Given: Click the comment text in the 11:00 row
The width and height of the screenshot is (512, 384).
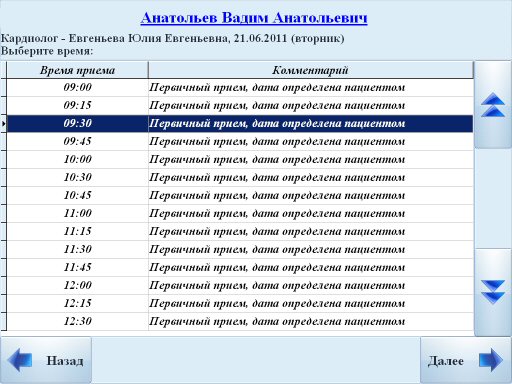Looking at the screenshot, I should pyautogui.click(x=277, y=214).
